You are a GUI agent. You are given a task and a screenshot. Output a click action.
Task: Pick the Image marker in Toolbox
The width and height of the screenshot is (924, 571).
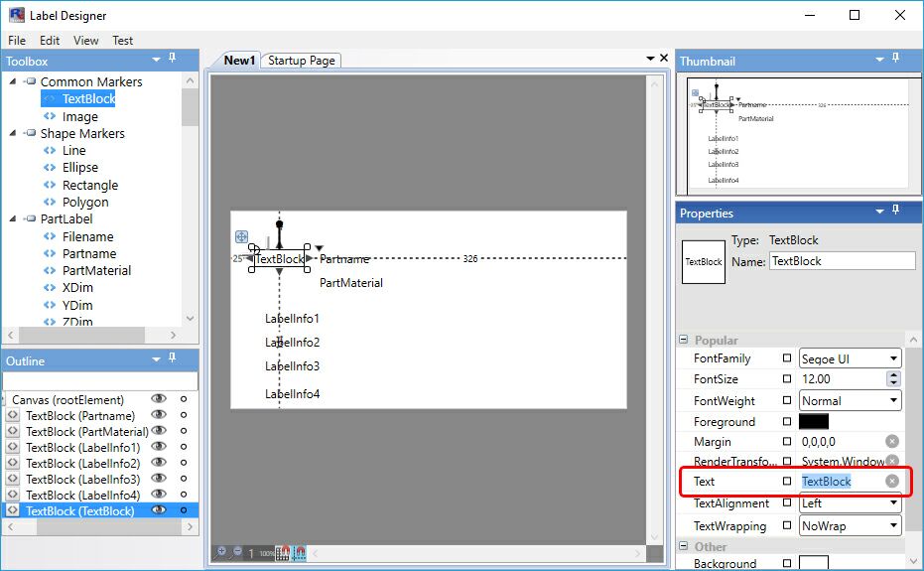pos(80,117)
